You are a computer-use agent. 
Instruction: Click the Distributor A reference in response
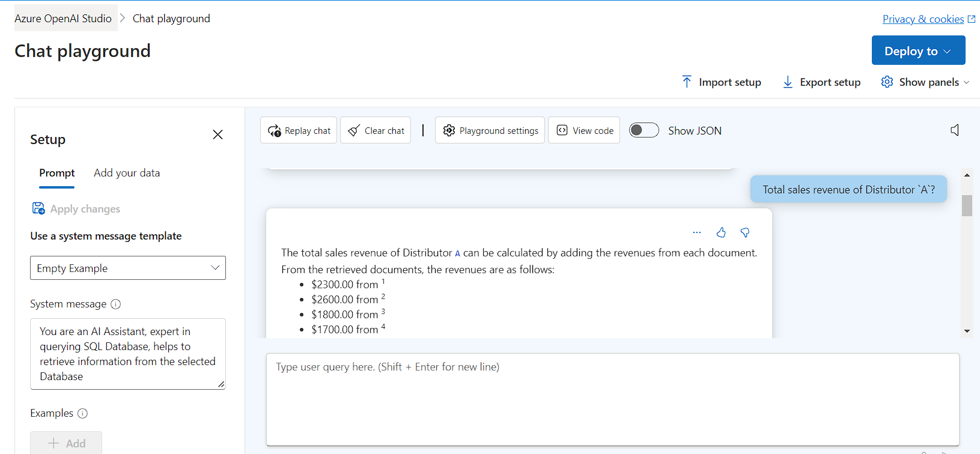coord(458,253)
